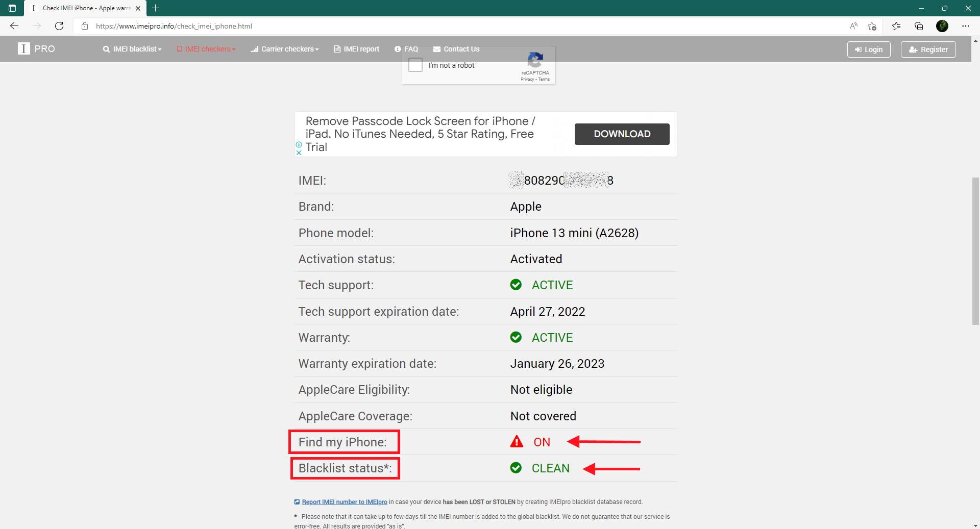Screen dimensions: 980x529
Task: Click the DOWNLOAD button in the ad
Action: click(622, 134)
